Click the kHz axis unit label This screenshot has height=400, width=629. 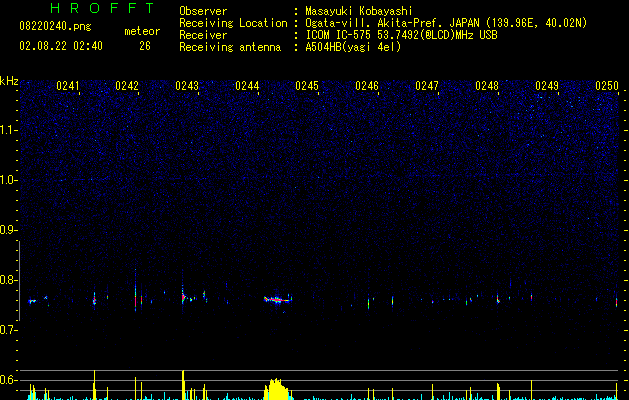click(9, 81)
